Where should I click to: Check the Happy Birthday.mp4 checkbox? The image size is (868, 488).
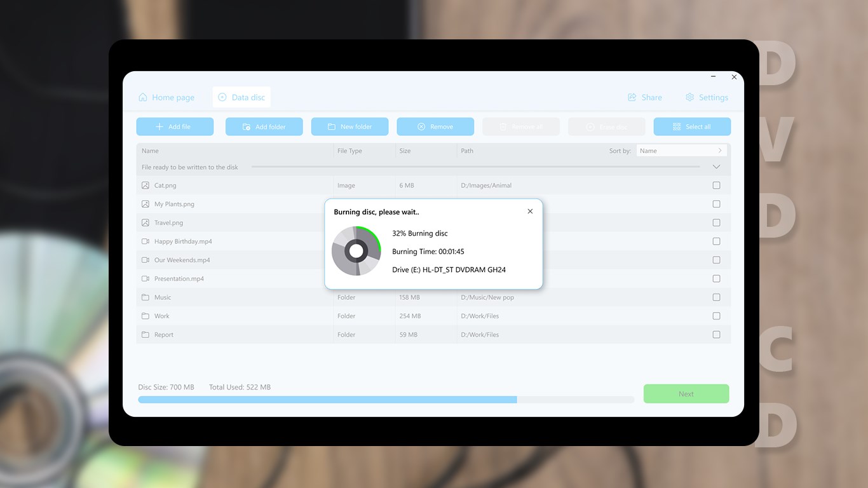pos(716,241)
